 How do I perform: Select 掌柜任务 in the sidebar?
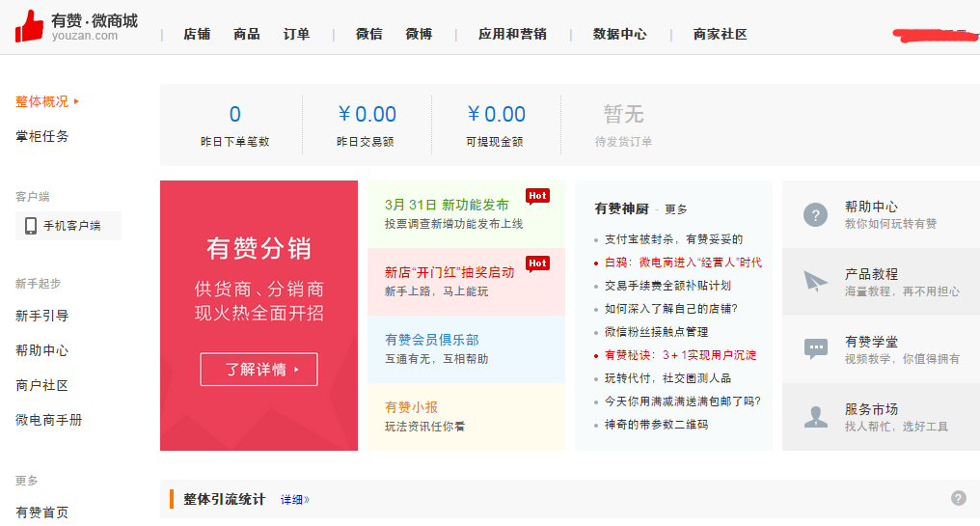click(x=41, y=136)
